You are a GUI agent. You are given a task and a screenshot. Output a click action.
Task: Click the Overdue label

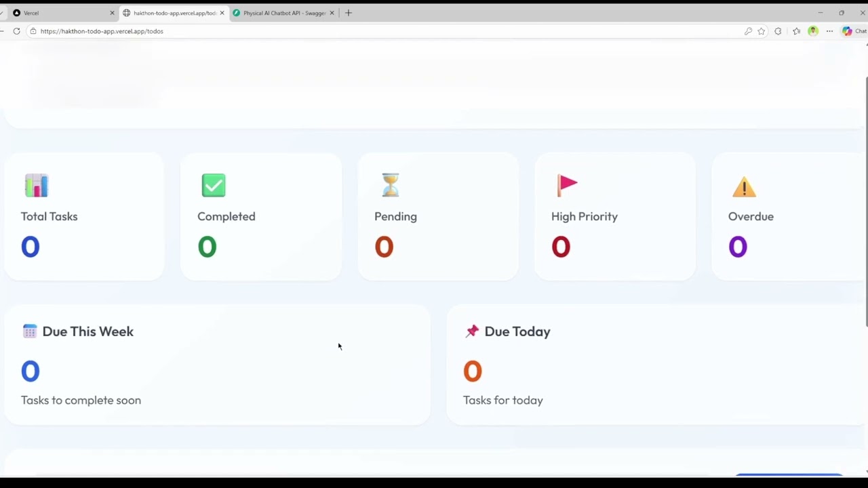click(751, 216)
